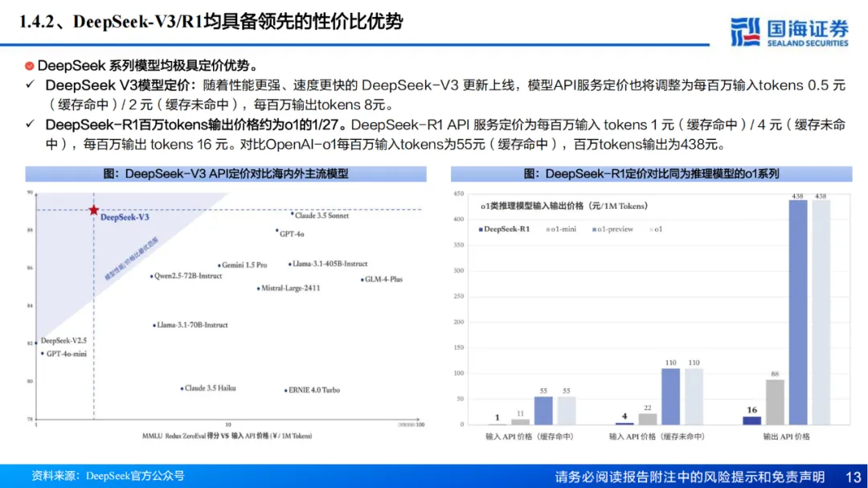This screenshot has height=488, width=868.
Task: Click the right chart title about DeepSeek-R1定价
Action: coord(652,174)
